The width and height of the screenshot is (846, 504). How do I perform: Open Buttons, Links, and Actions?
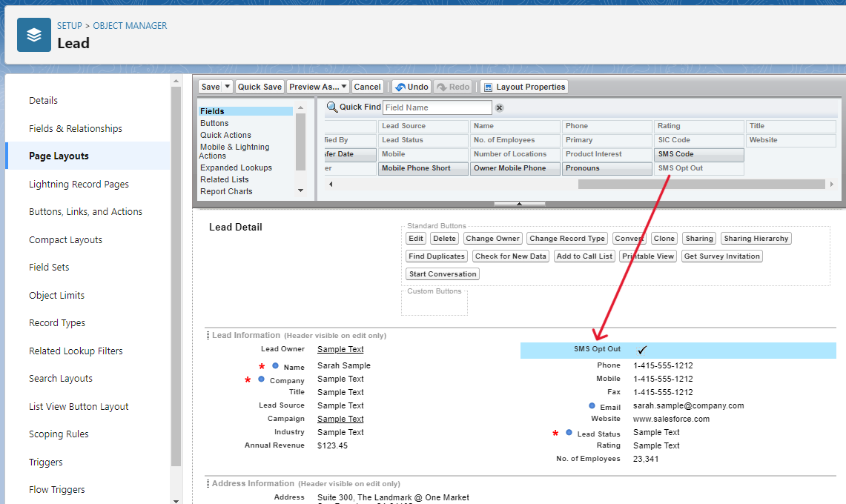(x=86, y=211)
